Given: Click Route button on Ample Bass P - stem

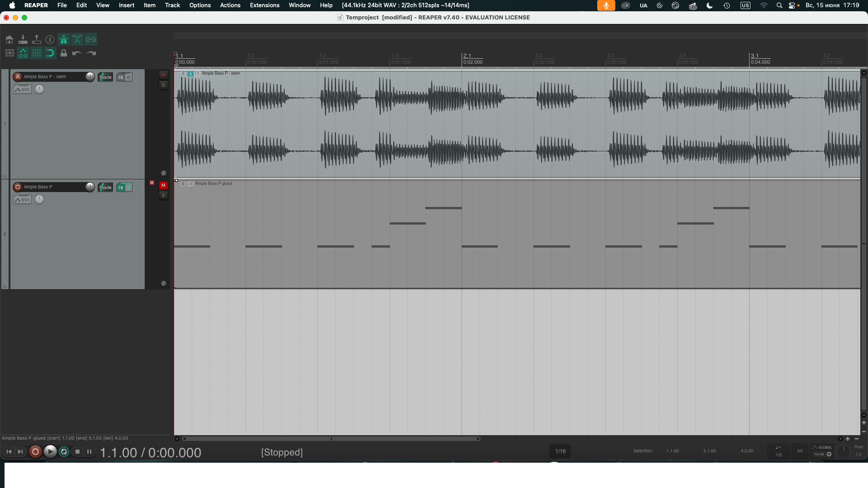Looking at the screenshot, I should coord(105,77).
